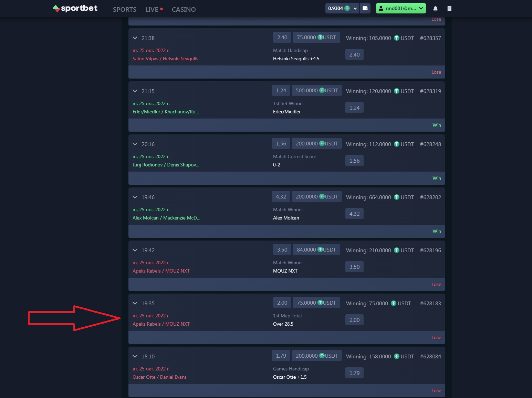532x398 pixels.
Task: Click the Match Correct Score market label
Action: click(294, 156)
